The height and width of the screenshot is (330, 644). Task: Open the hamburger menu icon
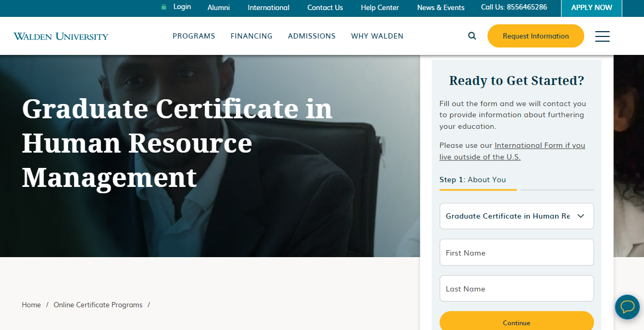(602, 36)
